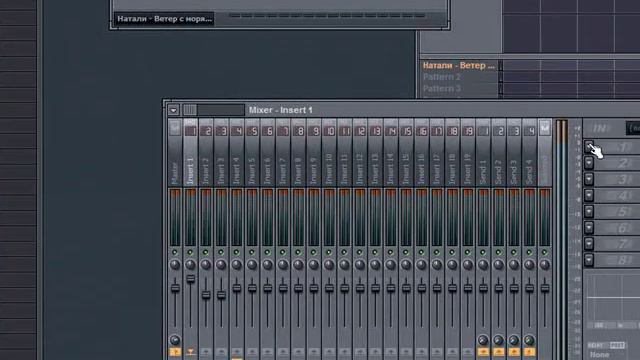Click Send 1 send-level knob at bottom

pyautogui.click(x=483, y=340)
